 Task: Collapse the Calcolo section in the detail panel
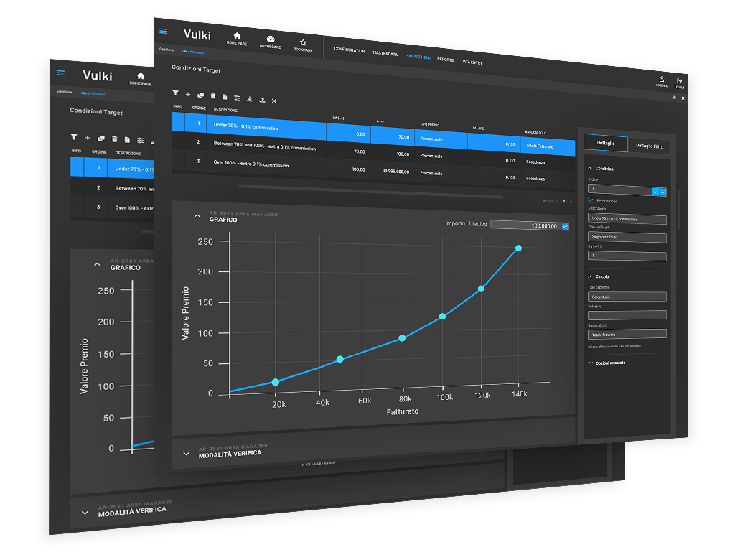pos(589,276)
